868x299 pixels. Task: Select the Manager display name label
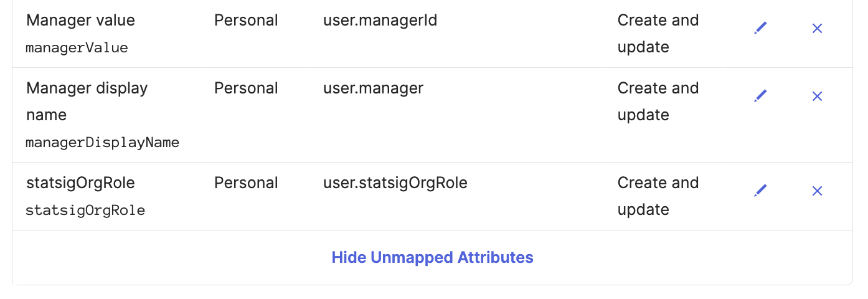pos(87,102)
